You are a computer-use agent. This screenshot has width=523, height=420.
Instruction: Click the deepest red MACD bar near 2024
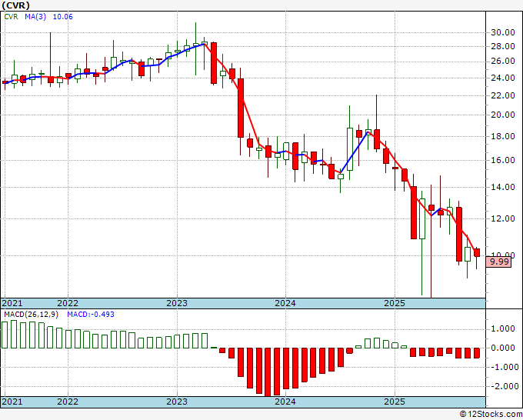268,372
